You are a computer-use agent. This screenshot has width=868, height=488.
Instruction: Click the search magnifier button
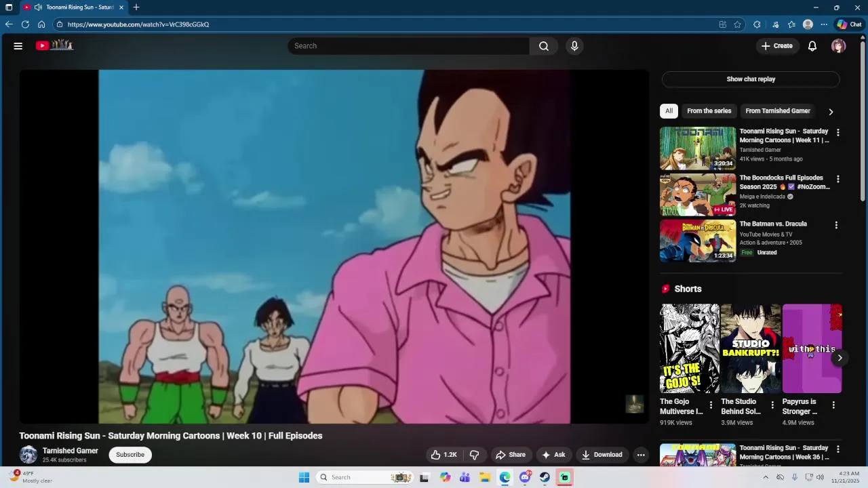click(544, 46)
